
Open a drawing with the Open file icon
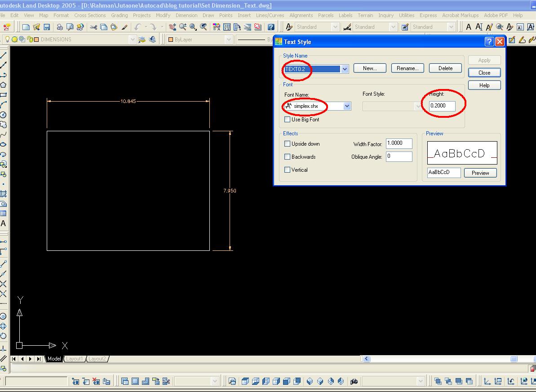(x=36, y=27)
